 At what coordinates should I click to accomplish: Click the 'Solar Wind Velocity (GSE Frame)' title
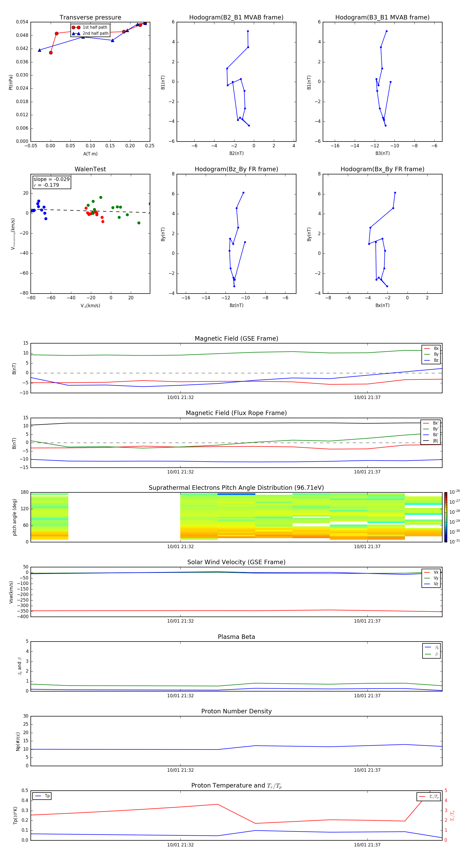[x=236, y=562]
